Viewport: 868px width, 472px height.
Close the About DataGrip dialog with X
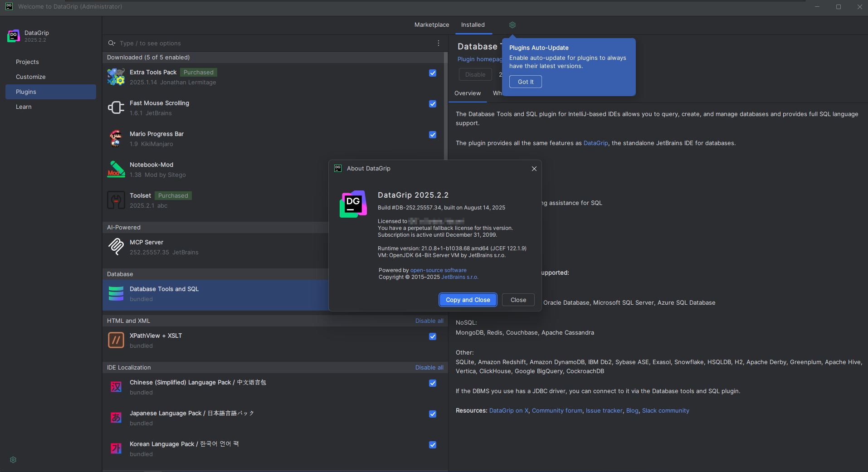click(x=534, y=169)
